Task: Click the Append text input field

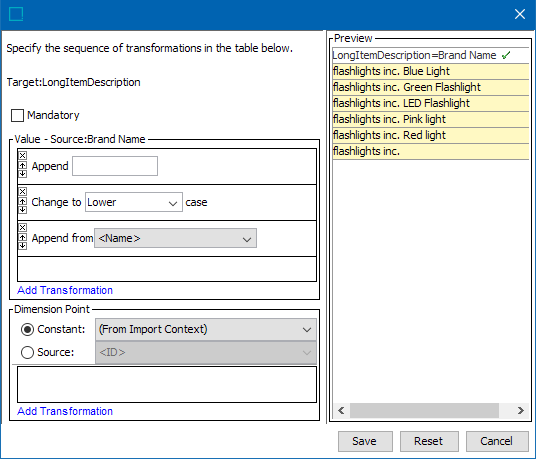Action: click(115, 166)
